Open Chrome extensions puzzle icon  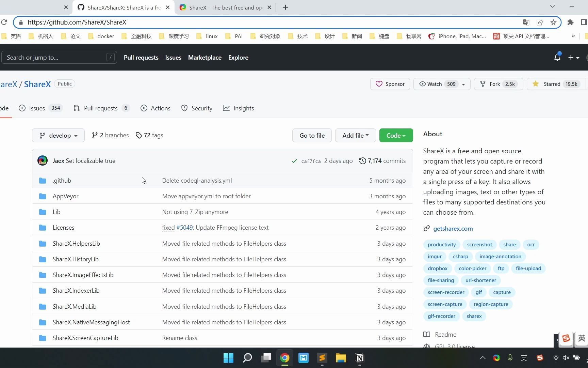[x=571, y=22]
